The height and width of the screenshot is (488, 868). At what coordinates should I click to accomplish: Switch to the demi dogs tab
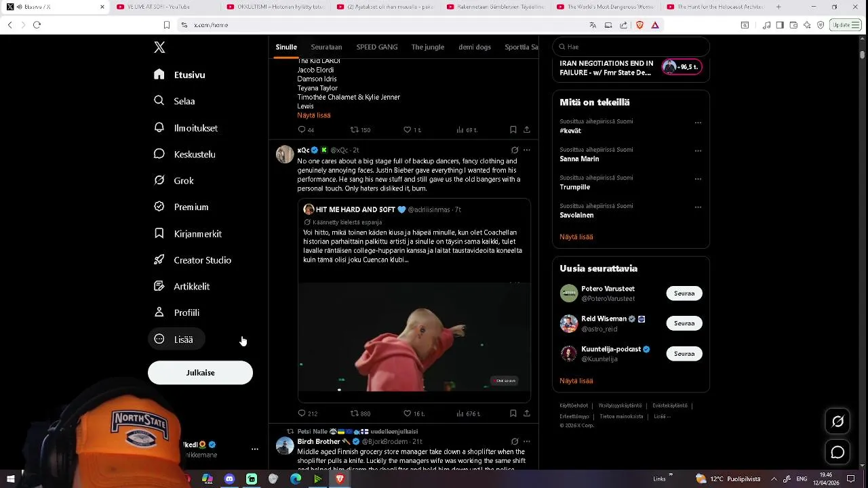click(475, 47)
